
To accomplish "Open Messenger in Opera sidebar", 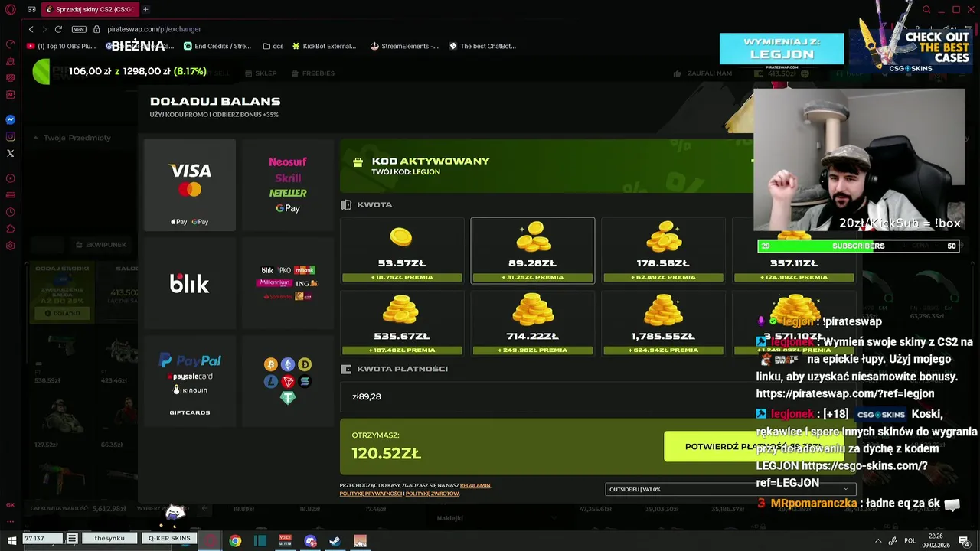I will pos(11,120).
